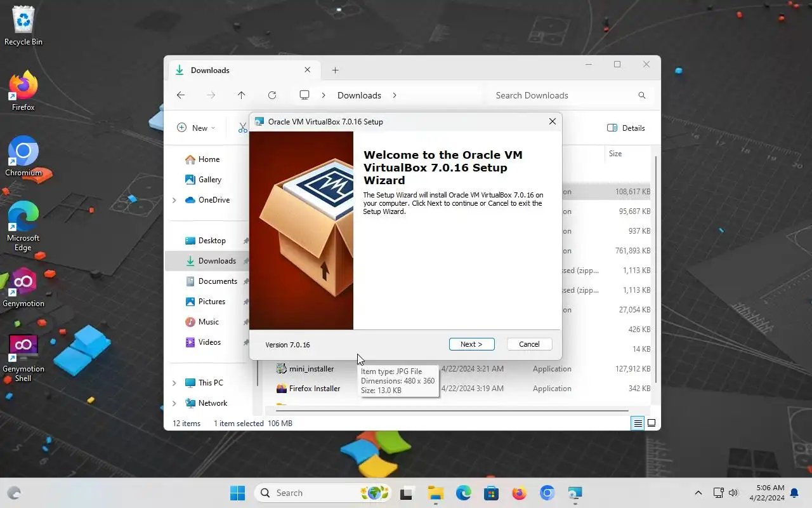Image resolution: width=812 pixels, height=508 pixels.
Task: Go up one folder level in Explorer
Action: (x=241, y=95)
